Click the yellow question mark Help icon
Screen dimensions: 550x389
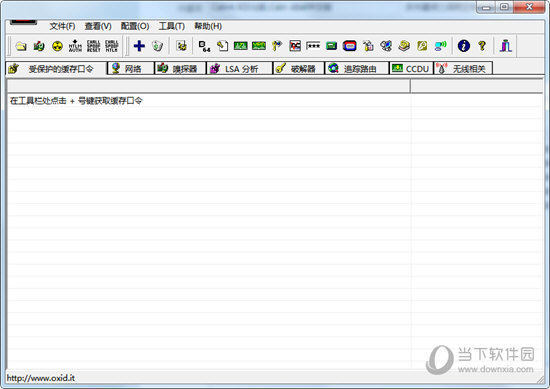(x=482, y=46)
